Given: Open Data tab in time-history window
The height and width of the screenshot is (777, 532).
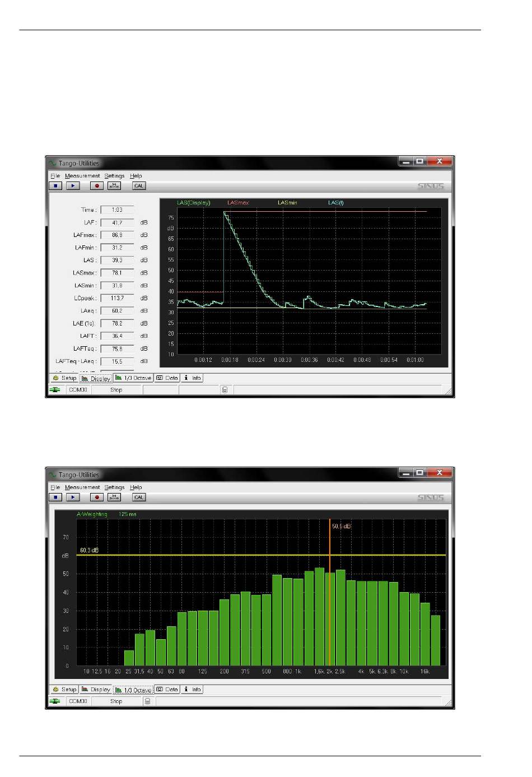Looking at the screenshot, I should pos(167,378).
